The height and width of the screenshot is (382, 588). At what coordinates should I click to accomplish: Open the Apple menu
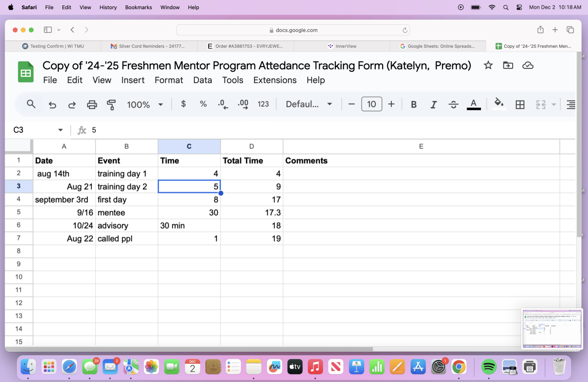coord(11,7)
